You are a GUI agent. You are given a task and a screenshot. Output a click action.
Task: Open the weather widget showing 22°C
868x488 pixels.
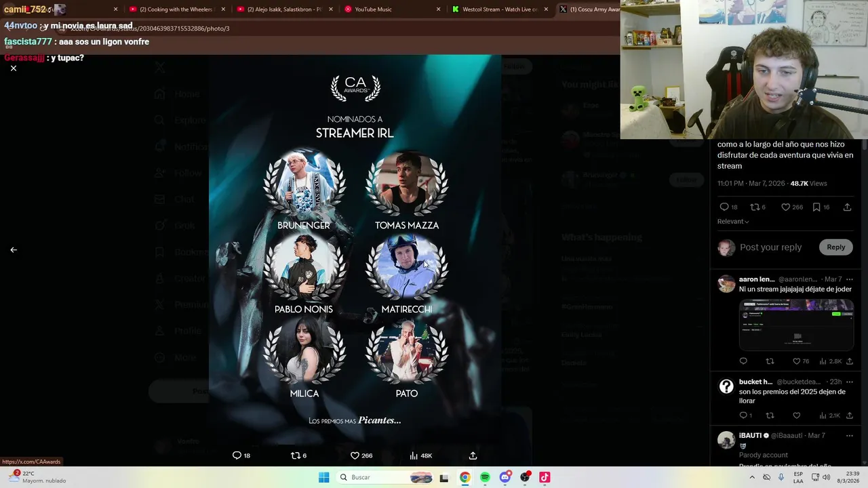point(37,477)
